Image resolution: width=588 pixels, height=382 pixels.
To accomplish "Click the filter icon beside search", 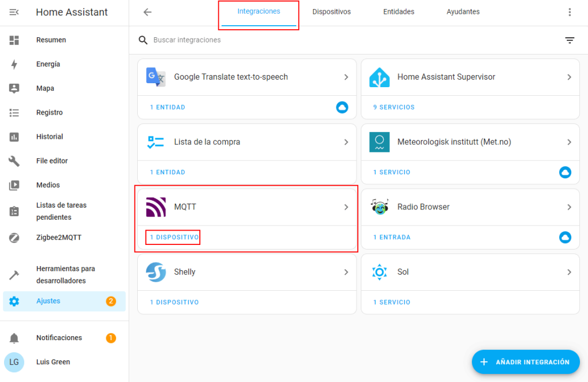I will (x=570, y=40).
